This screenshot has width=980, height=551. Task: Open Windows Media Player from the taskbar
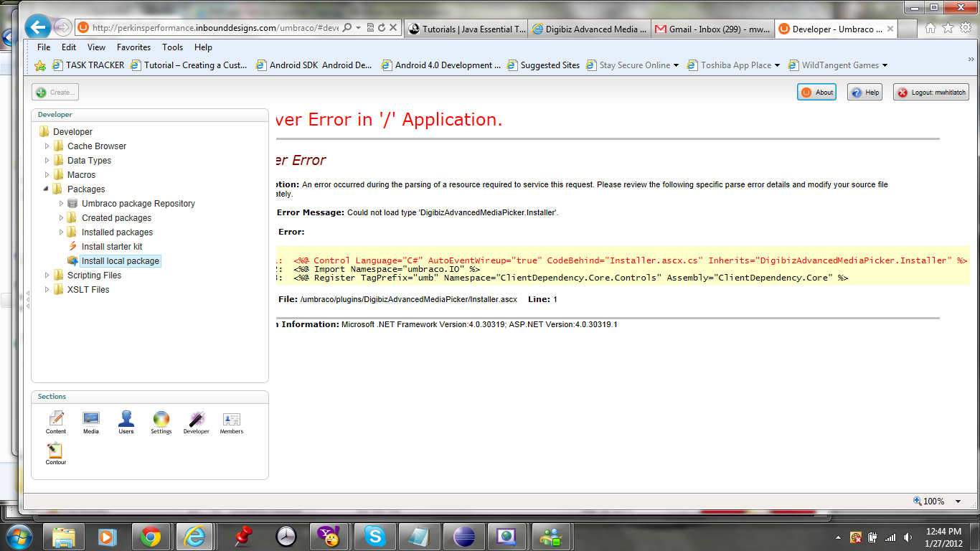[x=106, y=536]
